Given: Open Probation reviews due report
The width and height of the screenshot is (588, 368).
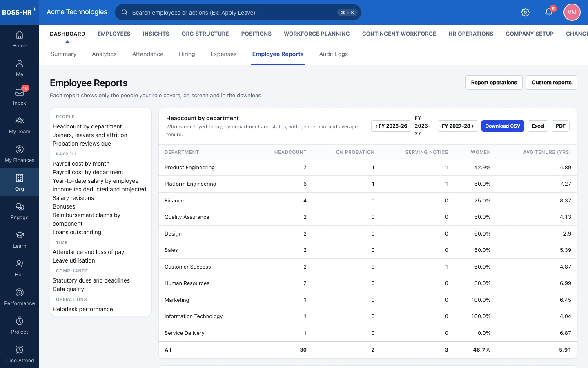Looking at the screenshot, I should (x=82, y=144).
